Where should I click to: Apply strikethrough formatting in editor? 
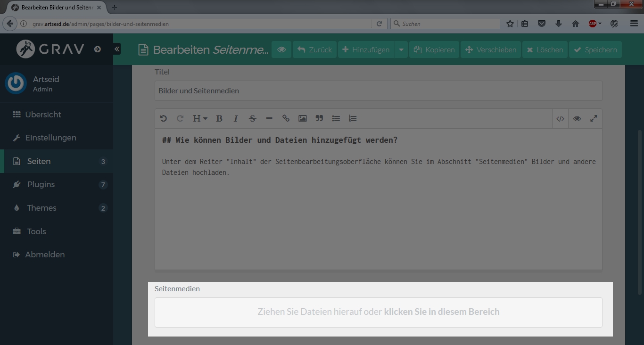click(252, 119)
